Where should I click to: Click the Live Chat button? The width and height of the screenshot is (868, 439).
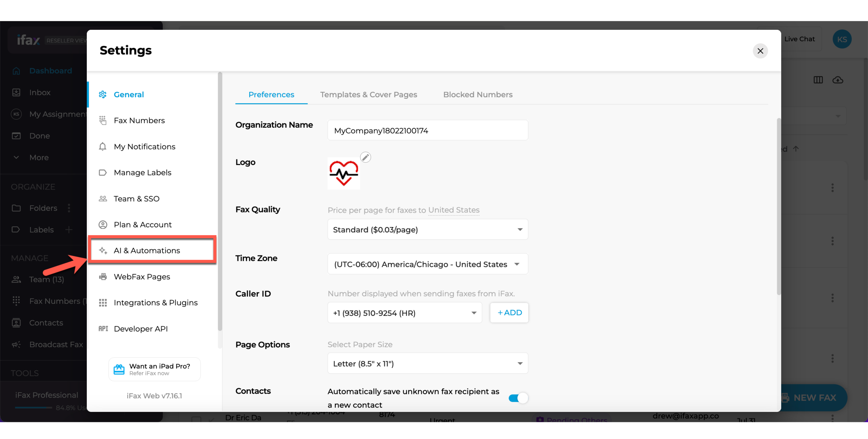(799, 39)
